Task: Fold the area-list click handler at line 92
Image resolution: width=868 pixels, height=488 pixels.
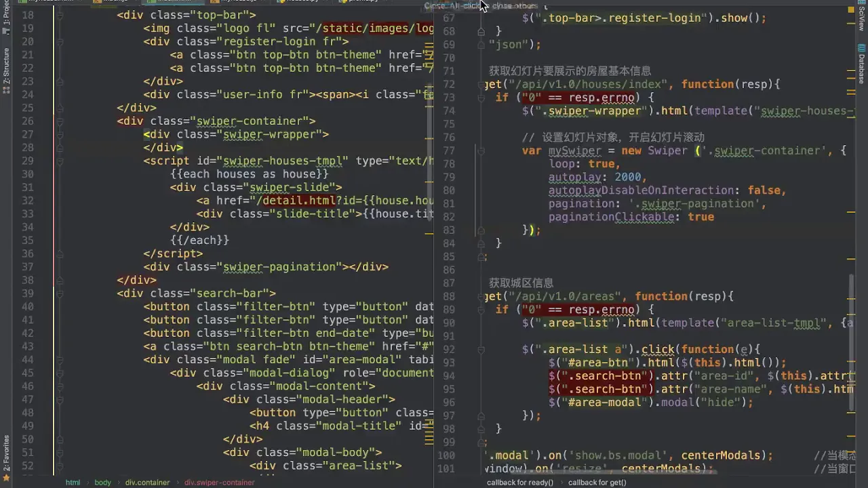Action: [481, 350]
